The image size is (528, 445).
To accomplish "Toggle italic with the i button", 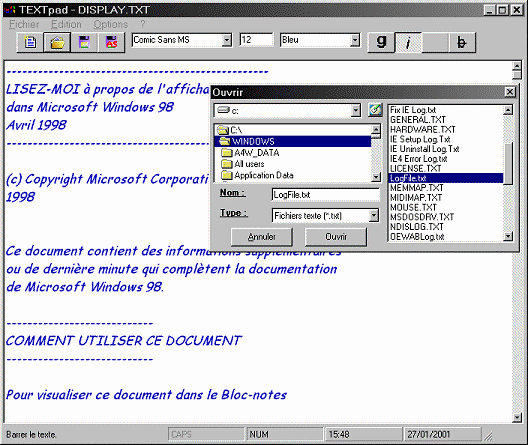I will point(408,42).
